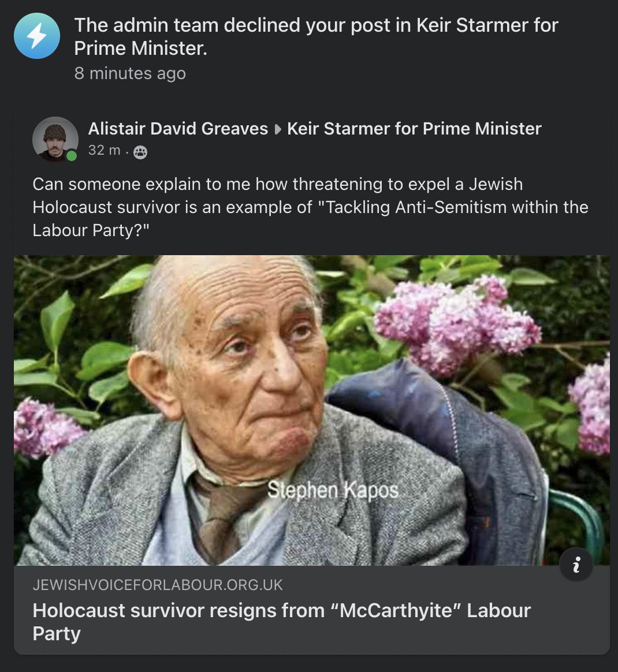Click the "Labour Party?" line of post text
The height and width of the screenshot is (672, 618).
[91, 230]
